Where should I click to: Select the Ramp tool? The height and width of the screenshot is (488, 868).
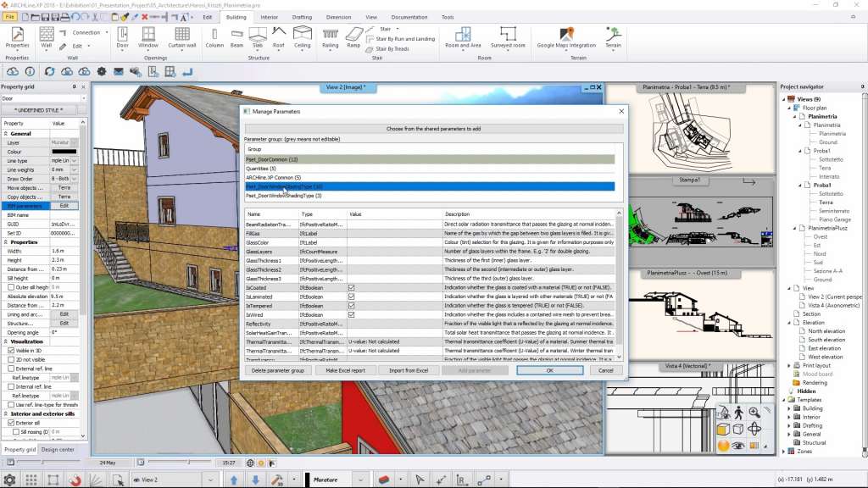click(353, 37)
